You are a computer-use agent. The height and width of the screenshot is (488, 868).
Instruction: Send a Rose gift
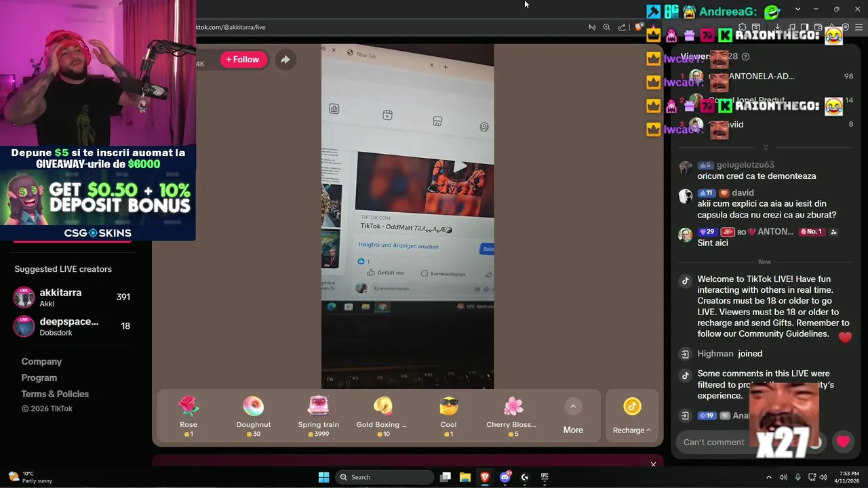point(189,416)
